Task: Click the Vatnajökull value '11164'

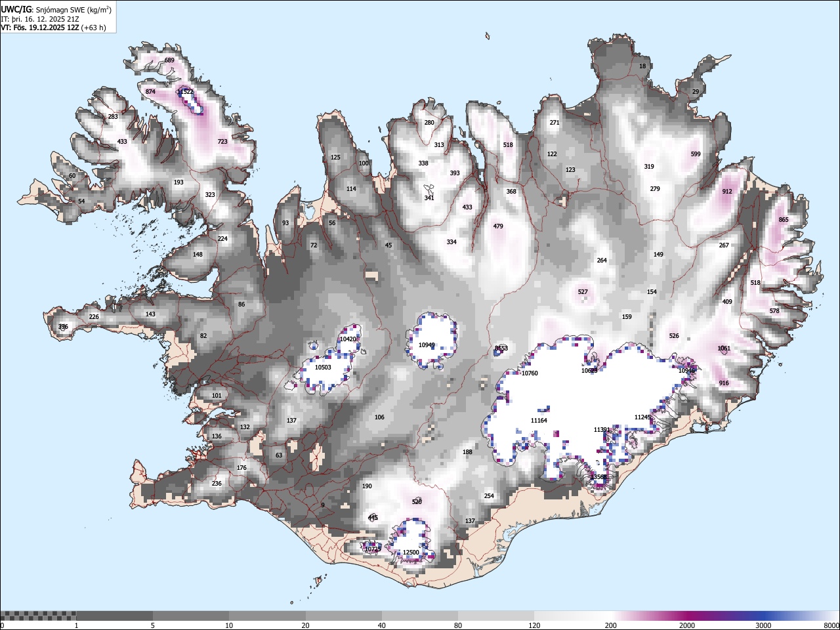Action: pyautogui.click(x=539, y=421)
